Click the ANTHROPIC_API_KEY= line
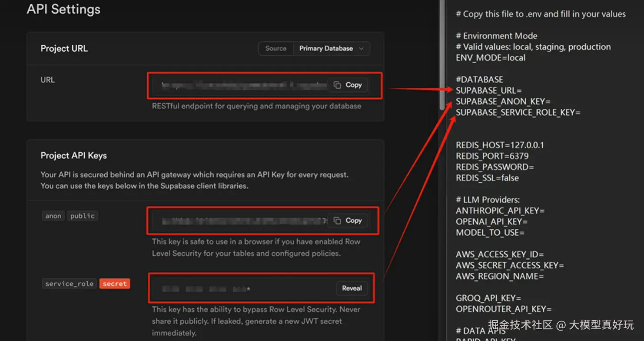 (x=500, y=211)
